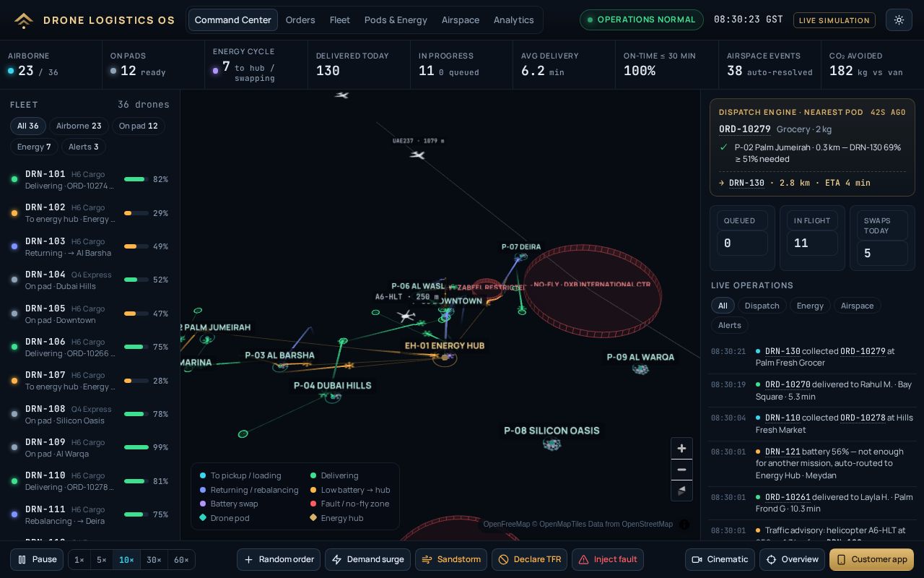Open map attribution info icon
The width and height of the screenshot is (924, 578).
point(684,525)
